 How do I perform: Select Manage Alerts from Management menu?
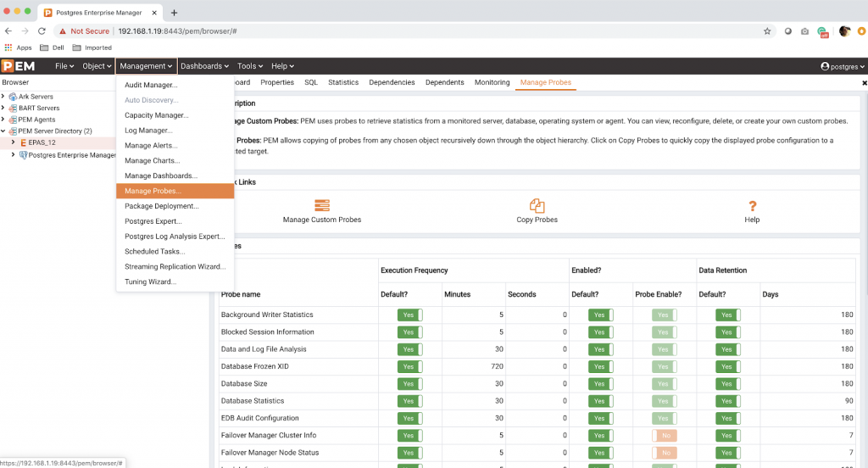(x=150, y=146)
